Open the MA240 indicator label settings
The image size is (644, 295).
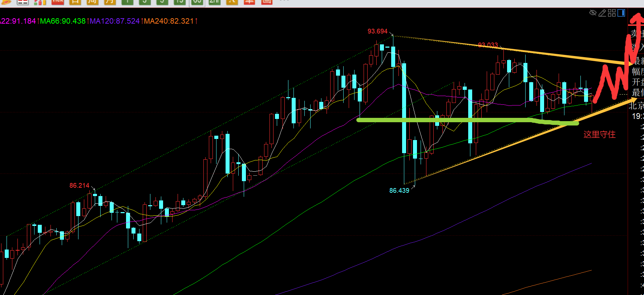(x=169, y=21)
